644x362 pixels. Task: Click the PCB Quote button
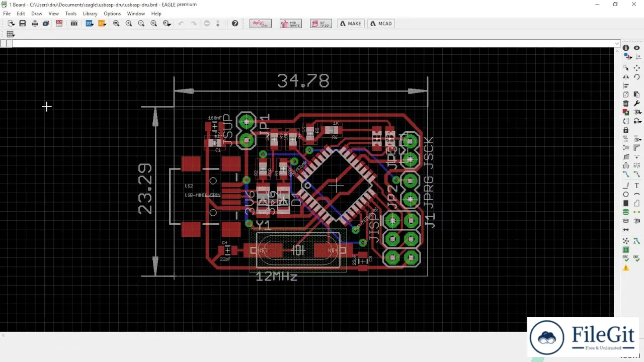pos(291,24)
